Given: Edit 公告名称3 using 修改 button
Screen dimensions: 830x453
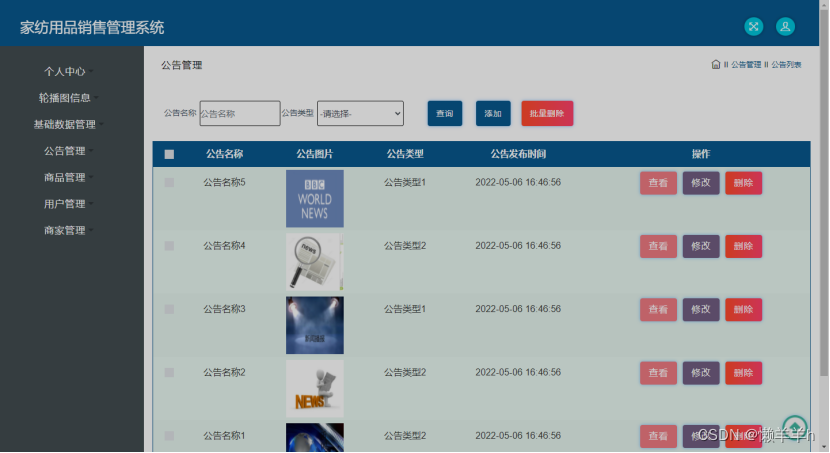Looking at the screenshot, I should (701, 310).
